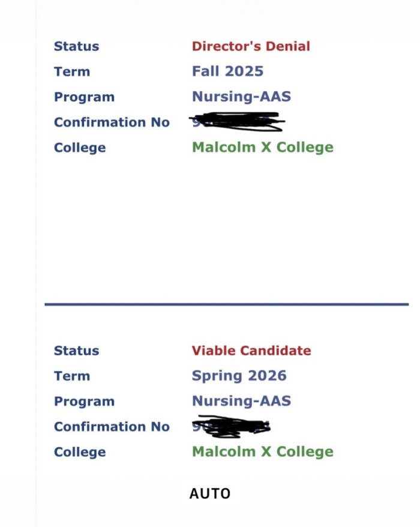Click Nursing-AAS program in the denied application
The height and width of the screenshot is (527, 420).
pos(241,97)
